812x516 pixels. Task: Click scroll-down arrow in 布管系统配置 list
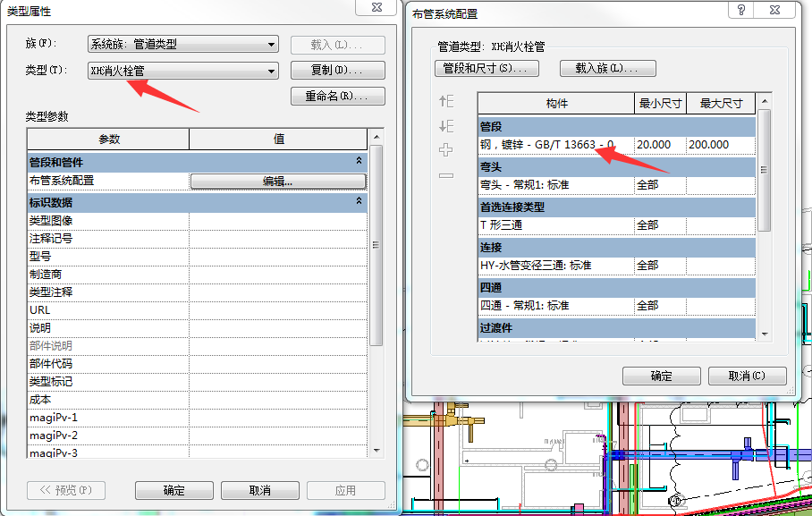(765, 334)
